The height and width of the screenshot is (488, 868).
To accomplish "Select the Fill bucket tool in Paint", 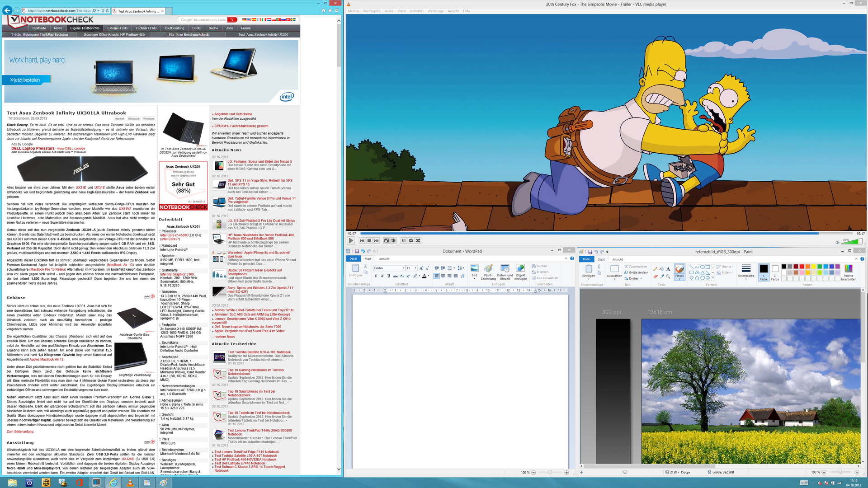I will point(662,269).
